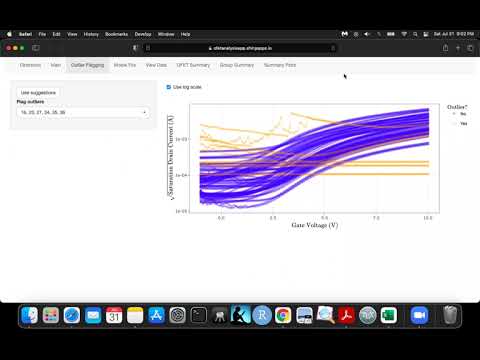Open the File menu
The height and width of the screenshot is (360, 480).
(42, 34)
